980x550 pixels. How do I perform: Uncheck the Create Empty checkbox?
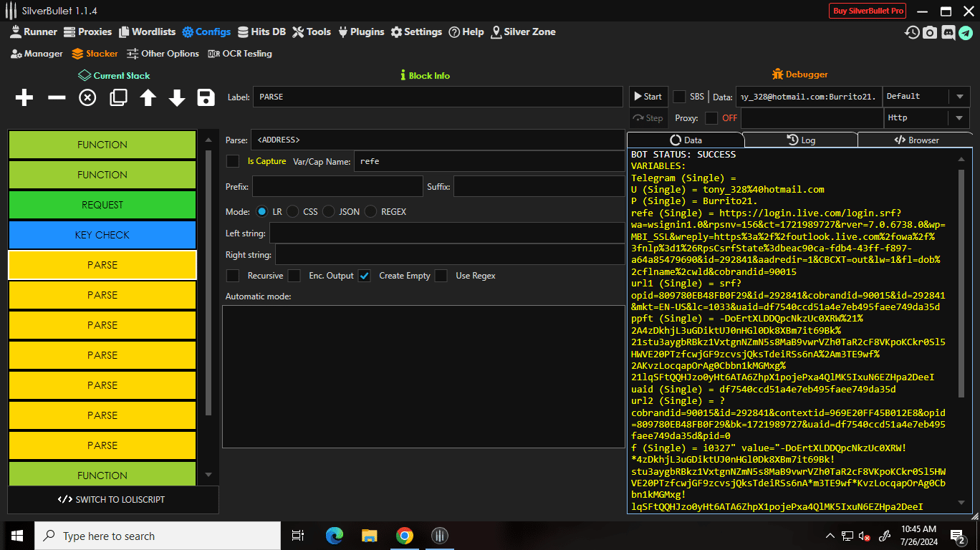coord(365,276)
